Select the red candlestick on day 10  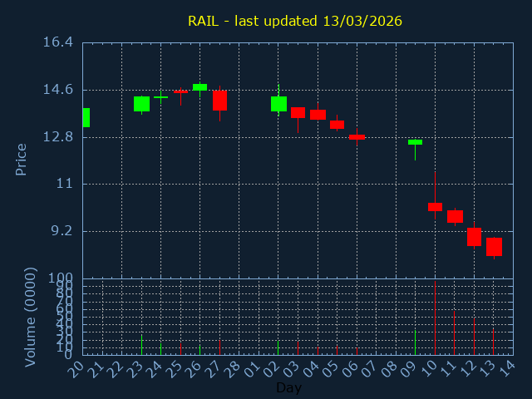tap(435, 207)
